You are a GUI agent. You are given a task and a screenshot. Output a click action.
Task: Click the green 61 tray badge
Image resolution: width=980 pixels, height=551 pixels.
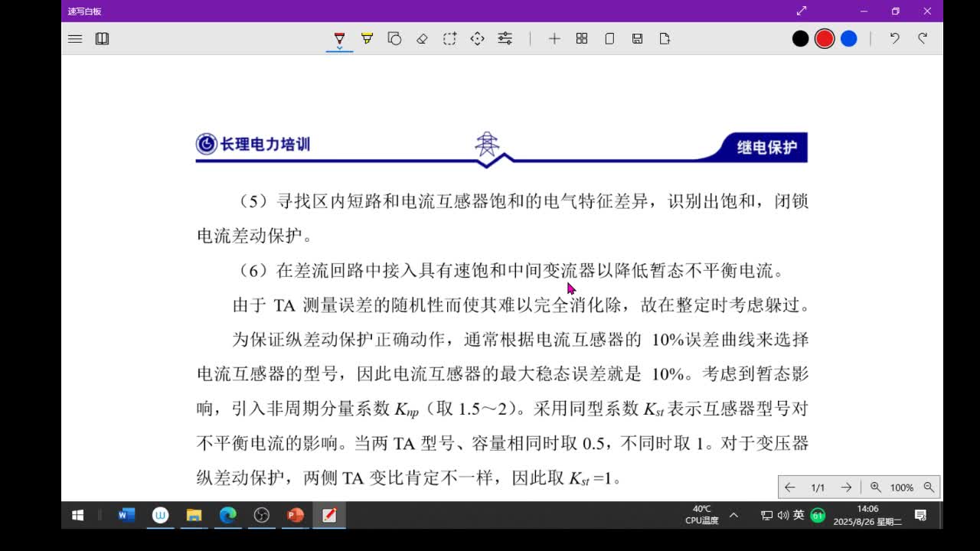[x=817, y=516]
